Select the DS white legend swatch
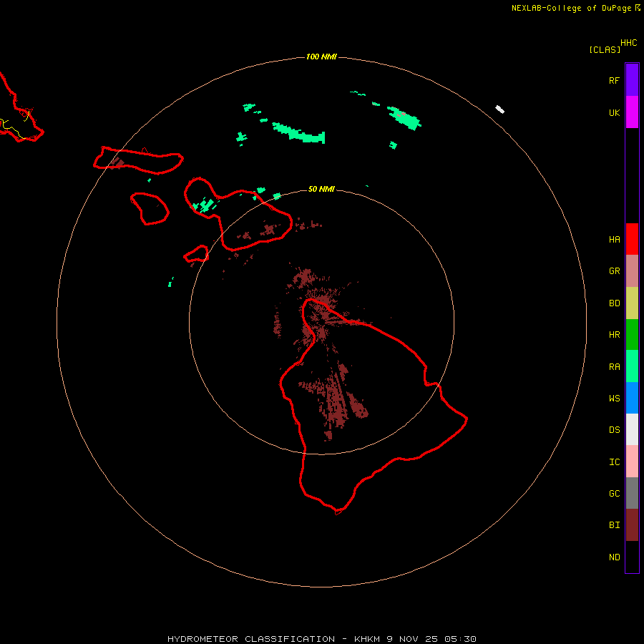The height and width of the screenshot is (644, 644). click(x=632, y=429)
